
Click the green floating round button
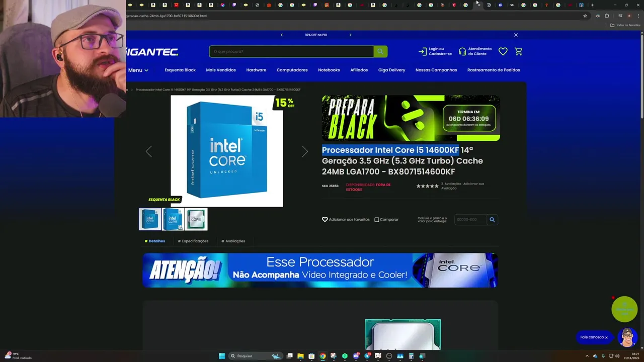click(x=624, y=309)
